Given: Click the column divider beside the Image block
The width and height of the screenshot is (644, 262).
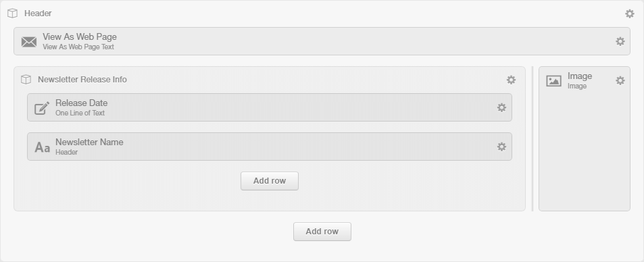Looking at the screenshot, I should coord(532,139).
